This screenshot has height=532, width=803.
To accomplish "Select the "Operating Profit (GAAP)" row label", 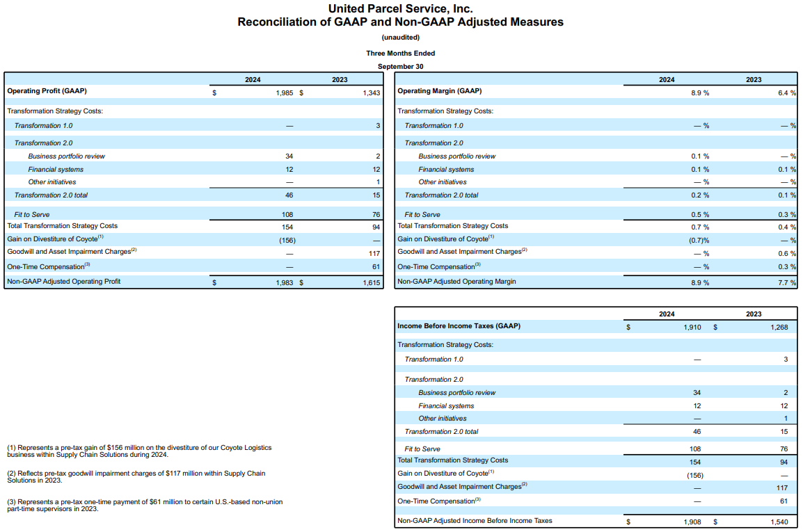I will coord(47,91).
